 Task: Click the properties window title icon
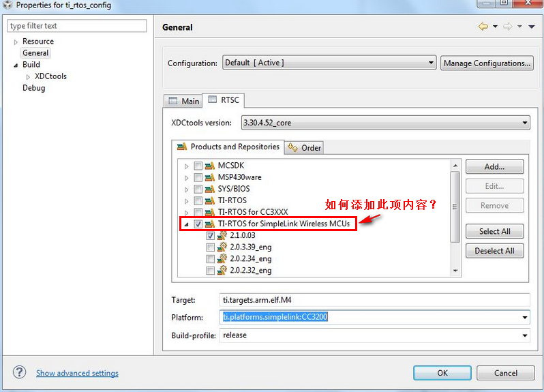click(x=7, y=5)
